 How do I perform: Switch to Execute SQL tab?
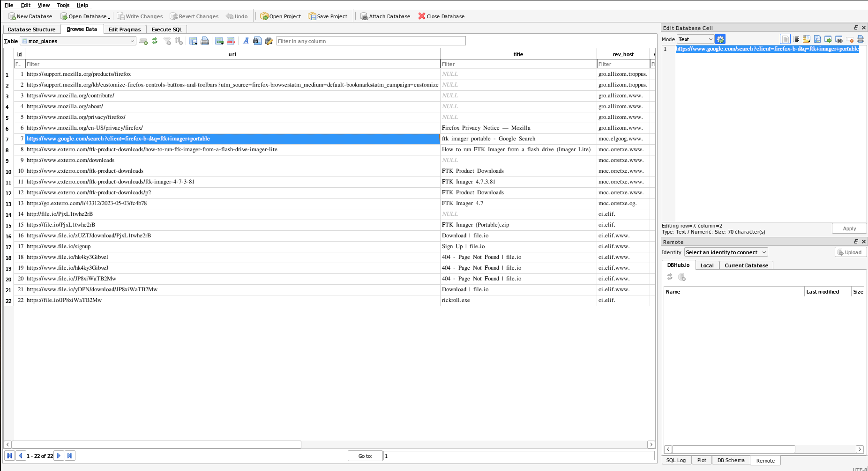[x=167, y=29]
